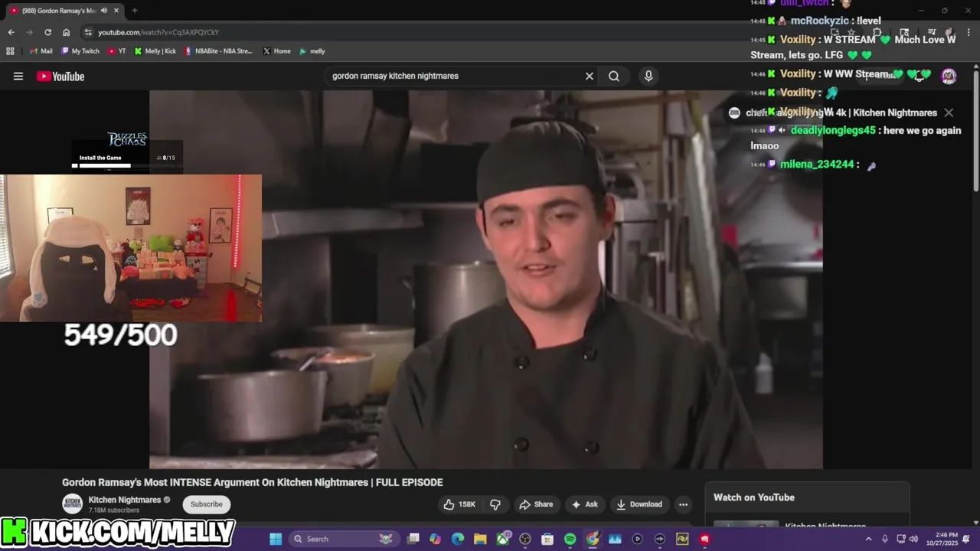This screenshot has width=980, height=551.
Task: Click the Kitchen Nightmares channel name
Action: click(x=125, y=500)
